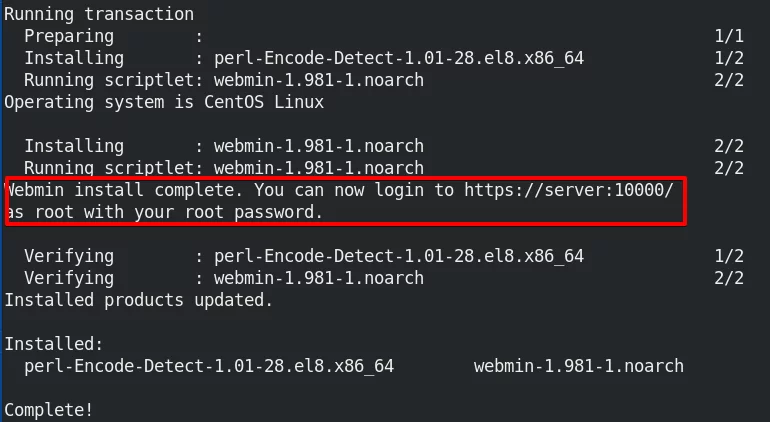Click the 1/2 counter on Verifying perl line

(729, 256)
